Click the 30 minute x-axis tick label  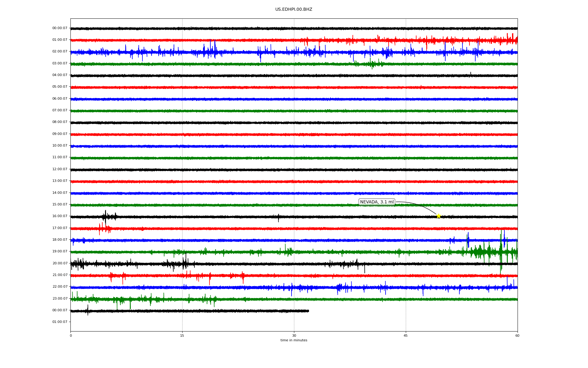pos(294,335)
